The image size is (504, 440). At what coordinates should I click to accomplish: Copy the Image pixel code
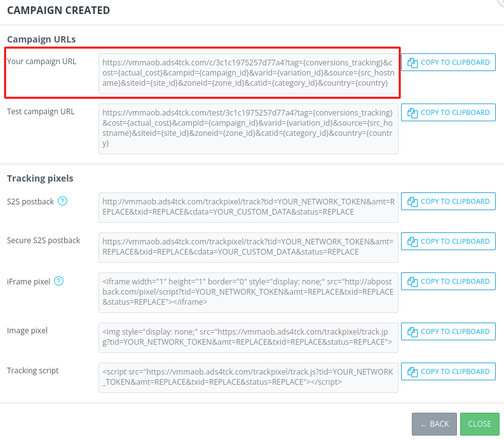point(448,331)
